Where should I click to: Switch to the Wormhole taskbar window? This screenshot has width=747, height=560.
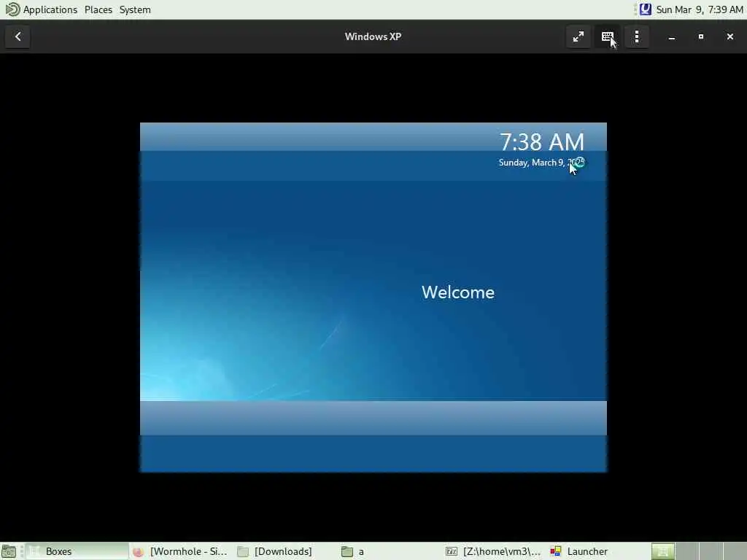click(x=181, y=551)
